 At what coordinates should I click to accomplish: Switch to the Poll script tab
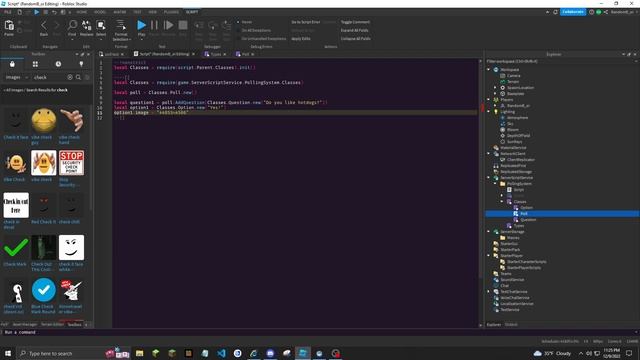[x=245, y=54]
